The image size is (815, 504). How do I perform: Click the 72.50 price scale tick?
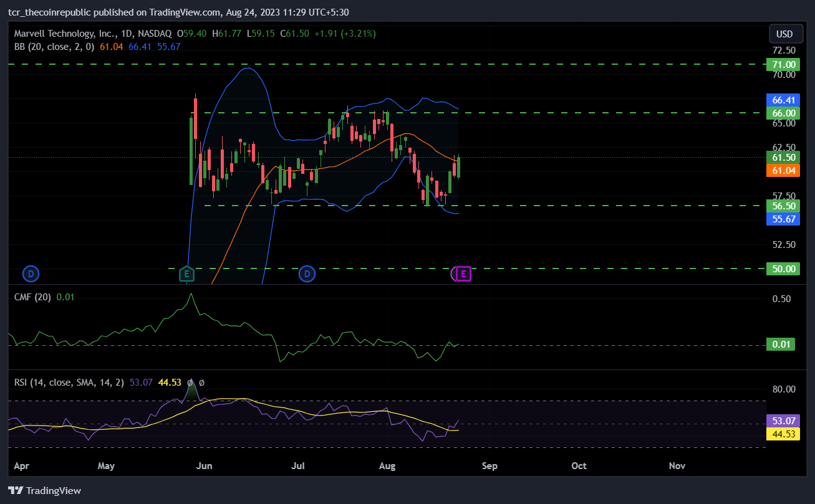tap(783, 50)
